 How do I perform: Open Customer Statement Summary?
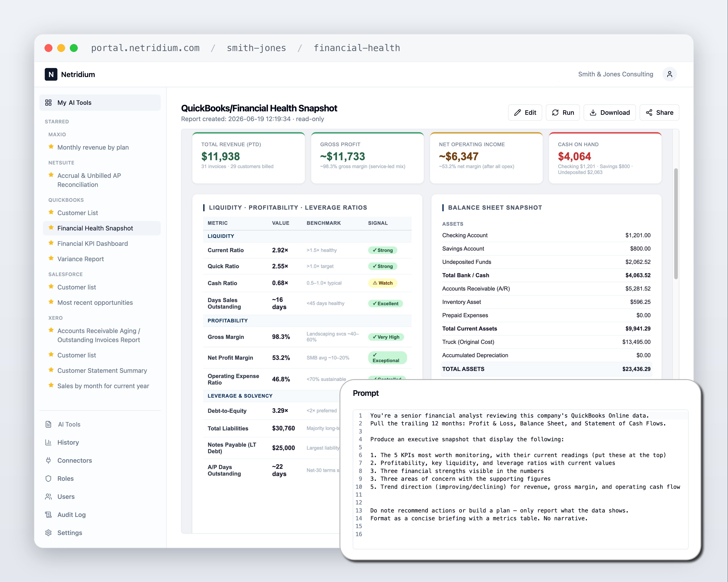pyautogui.click(x=102, y=370)
